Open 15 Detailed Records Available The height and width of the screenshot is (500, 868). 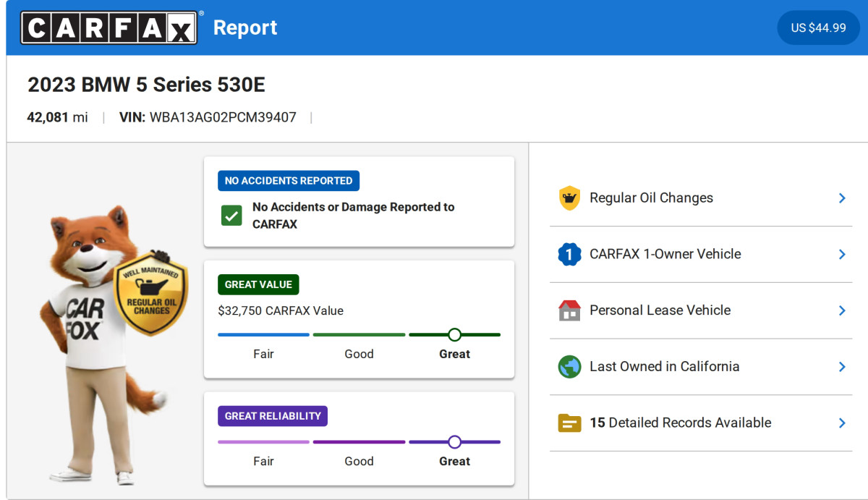coord(701,423)
